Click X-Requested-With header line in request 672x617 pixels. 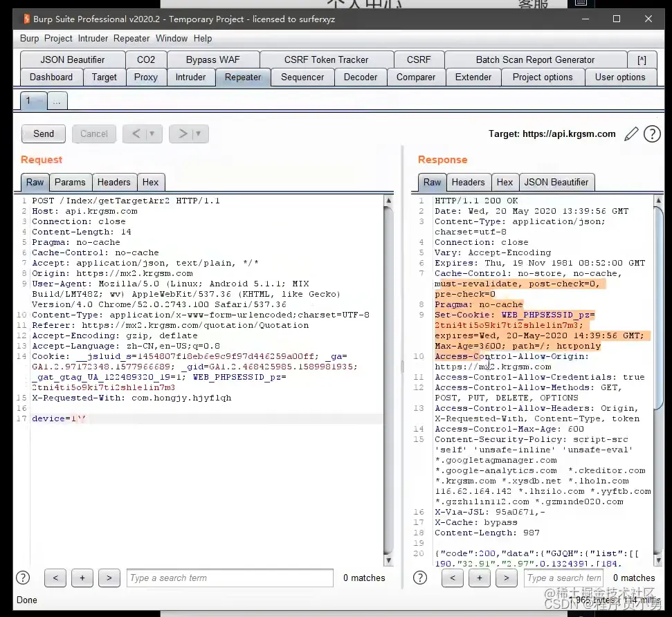pos(131,398)
